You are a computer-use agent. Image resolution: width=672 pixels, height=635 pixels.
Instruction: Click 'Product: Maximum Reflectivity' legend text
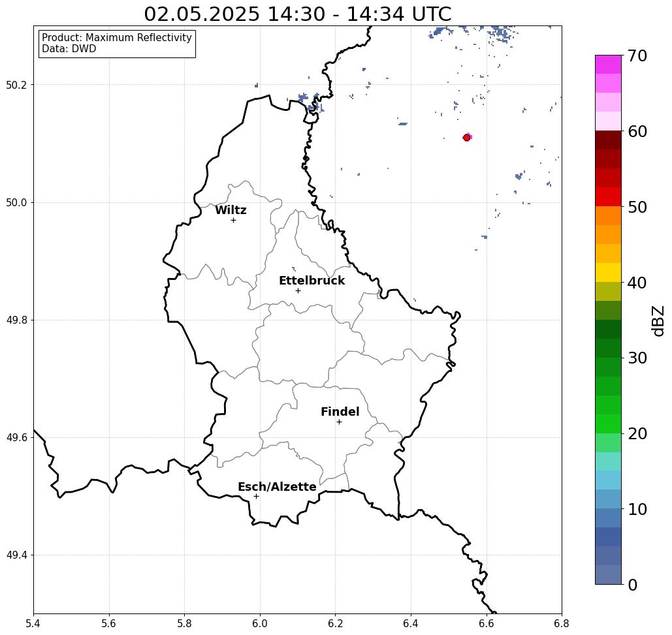pos(116,38)
